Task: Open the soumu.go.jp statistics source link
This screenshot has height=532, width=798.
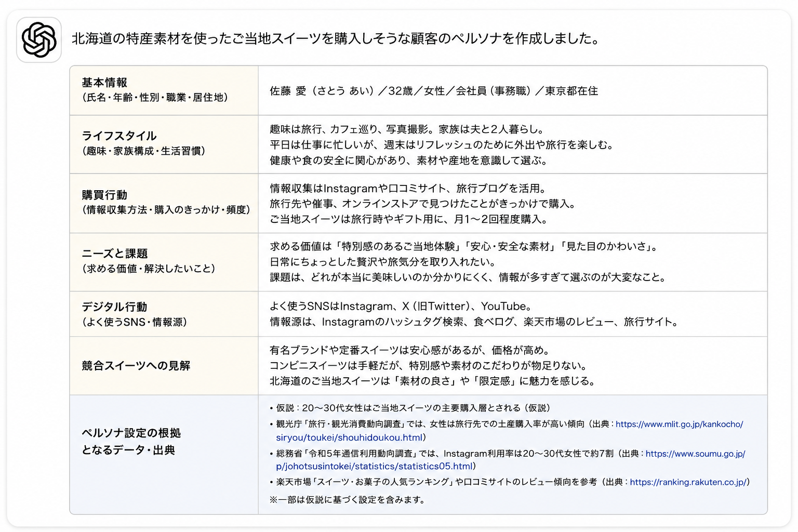Action: (x=695, y=454)
